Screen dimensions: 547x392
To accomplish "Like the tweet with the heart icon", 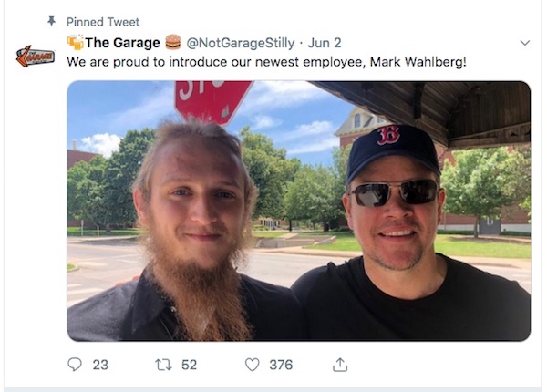I will tap(253, 365).
